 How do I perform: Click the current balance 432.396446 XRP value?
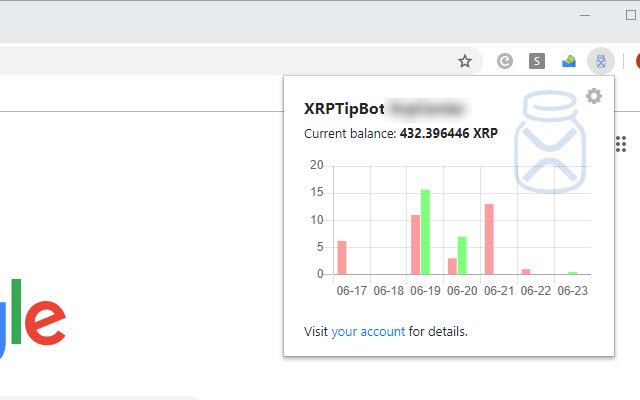pos(449,133)
